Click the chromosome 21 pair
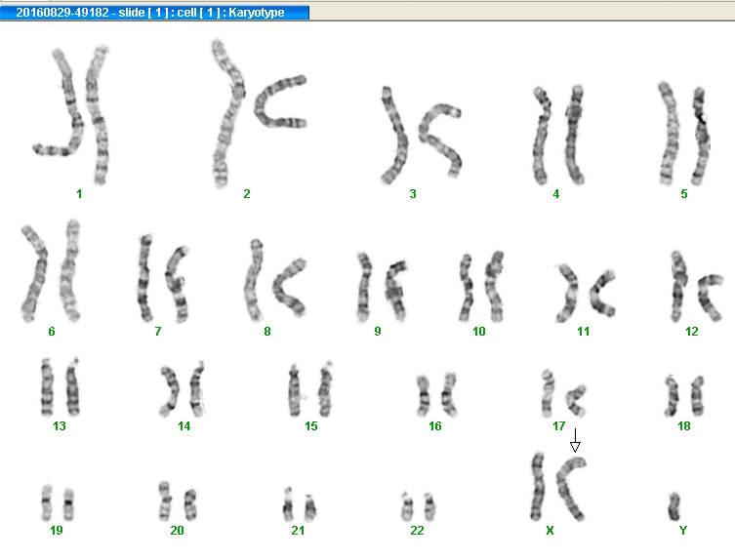This screenshot has height=560, width=735. [300, 504]
